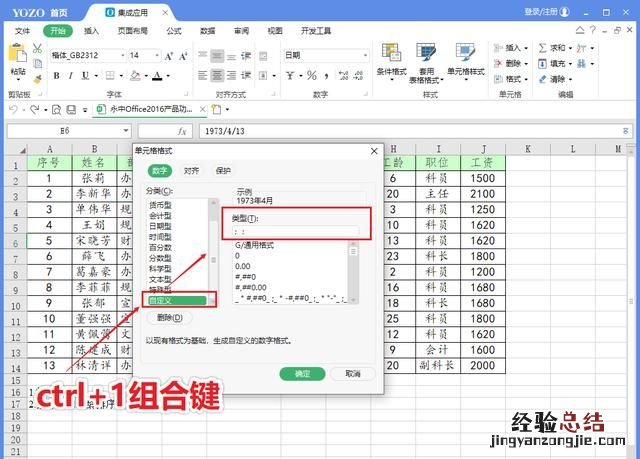Expand the 插入 cells dropdown
Image resolution: width=640 pixels, height=459 pixels.
point(526,48)
